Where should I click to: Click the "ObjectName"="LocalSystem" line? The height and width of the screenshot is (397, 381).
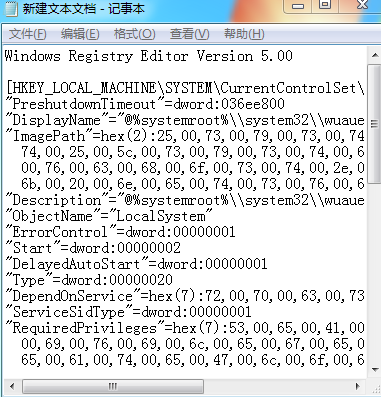click(109, 216)
